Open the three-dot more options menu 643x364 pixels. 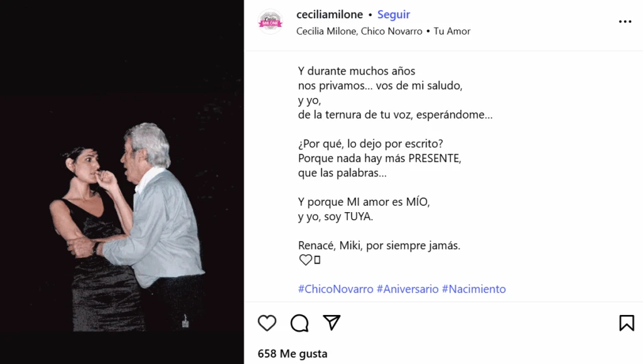pos(625,21)
